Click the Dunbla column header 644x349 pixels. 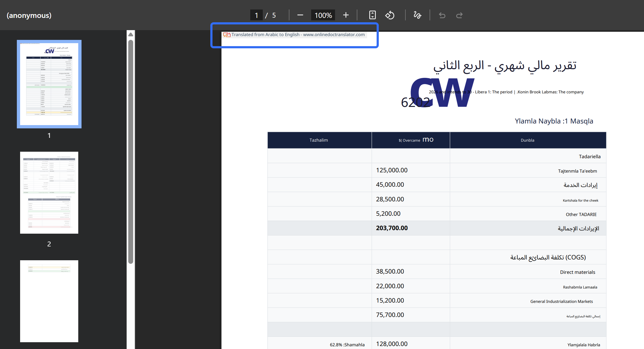[528, 140]
